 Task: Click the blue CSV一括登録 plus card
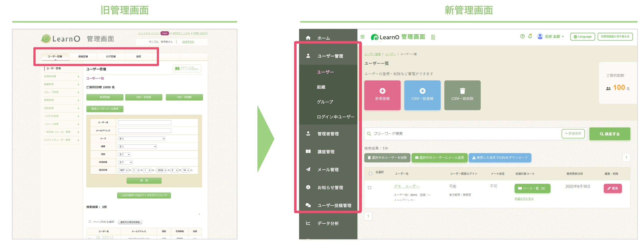(x=422, y=95)
